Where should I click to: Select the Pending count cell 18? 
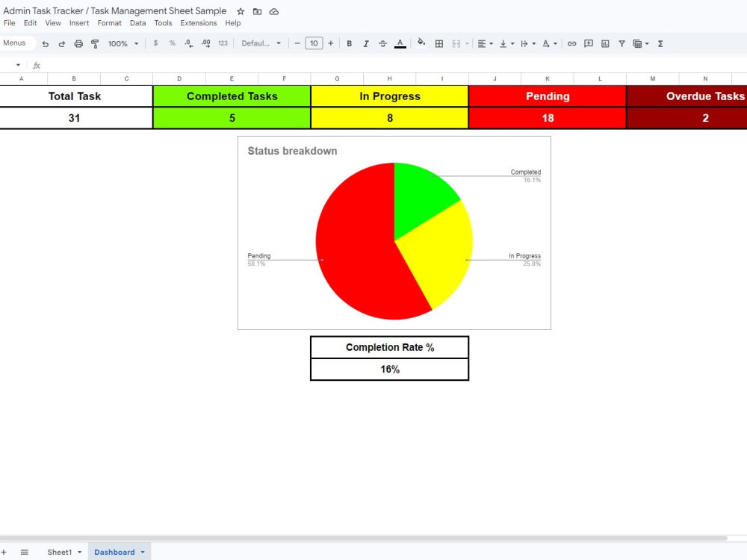point(548,118)
